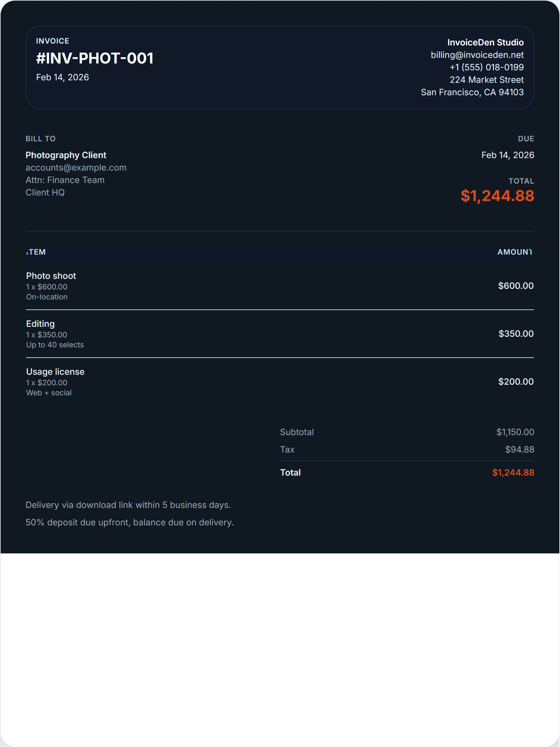Click the $350.00 amount for Editing
The image size is (560, 747).
click(516, 334)
